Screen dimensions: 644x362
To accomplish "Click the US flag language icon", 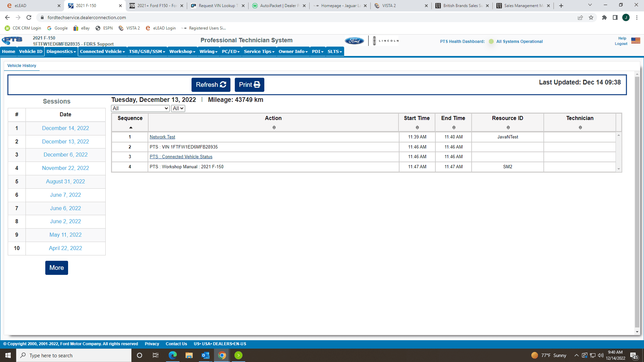I will click(x=635, y=41).
